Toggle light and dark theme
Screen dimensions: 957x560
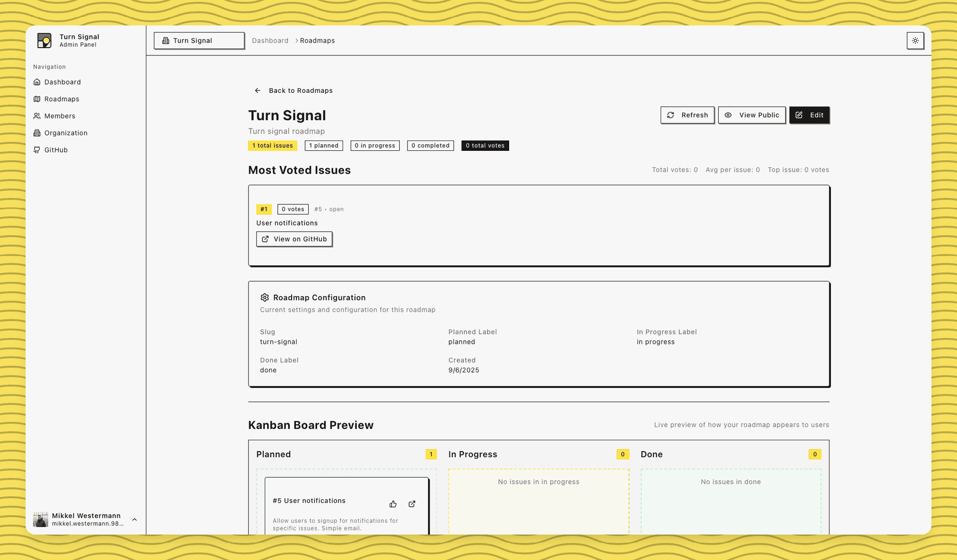pyautogui.click(x=915, y=40)
